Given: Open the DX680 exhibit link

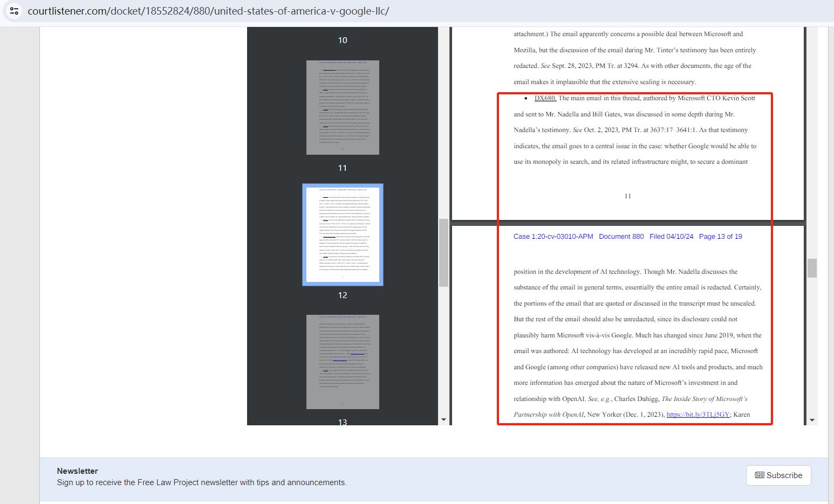Looking at the screenshot, I should [x=545, y=98].
